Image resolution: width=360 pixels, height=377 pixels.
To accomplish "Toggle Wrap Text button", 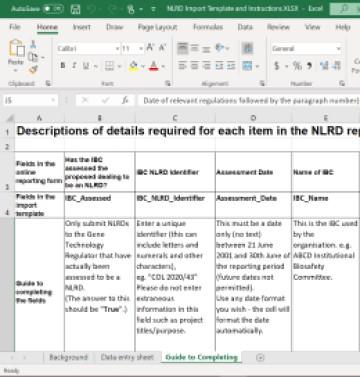I will (x=247, y=48).
